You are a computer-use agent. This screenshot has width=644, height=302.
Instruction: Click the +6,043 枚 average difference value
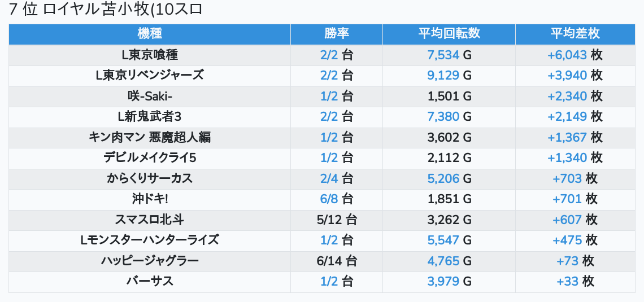575,55
